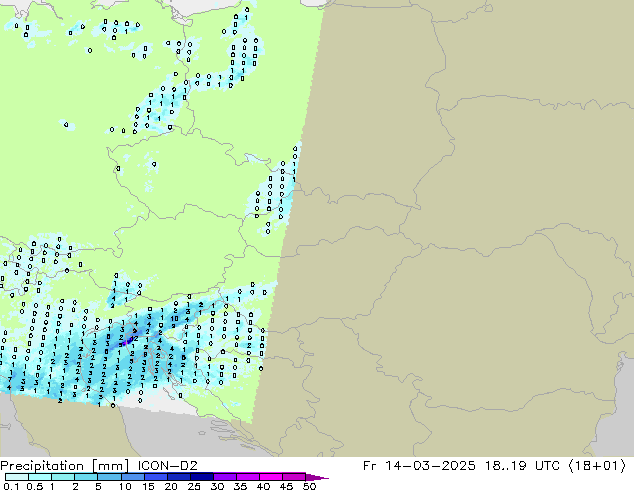The image size is (634, 490).
Task: Pick the 10–15 mm legend color swatch
Action: click(132, 477)
